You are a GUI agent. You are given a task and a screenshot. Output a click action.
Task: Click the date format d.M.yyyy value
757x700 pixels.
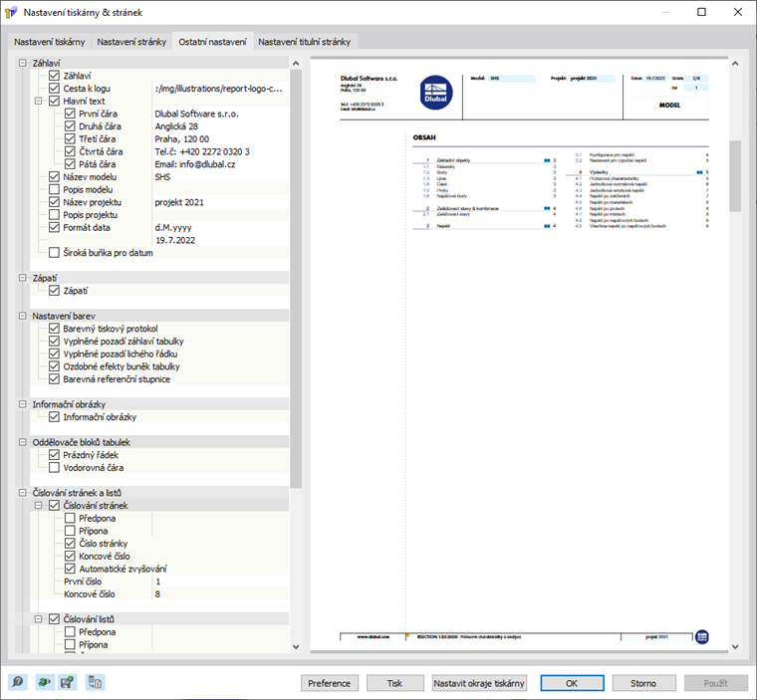(x=221, y=227)
